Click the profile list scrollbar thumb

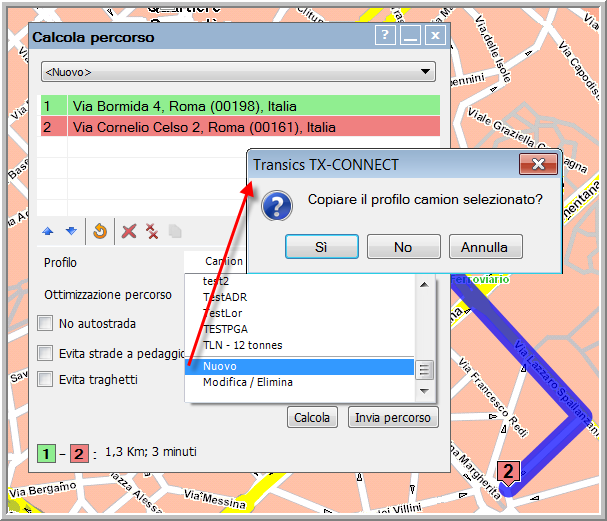click(x=424, y=370)
